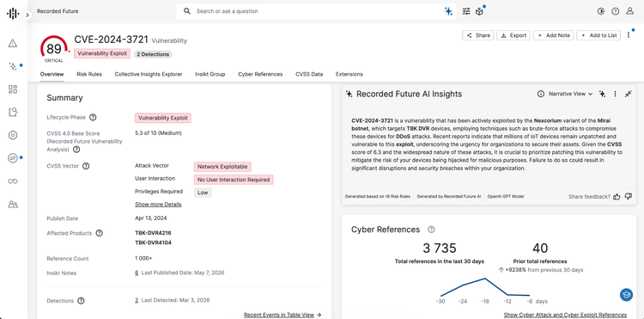Click the 'Network Exploitable' attack vector tag
The height and width of the screenshot is (319, 644).
pyautogui.click(x=222, y=167)
